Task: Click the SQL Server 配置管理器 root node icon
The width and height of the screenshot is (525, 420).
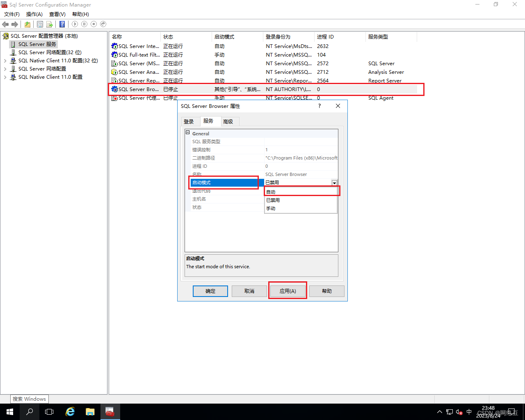Action: (6, 36)
